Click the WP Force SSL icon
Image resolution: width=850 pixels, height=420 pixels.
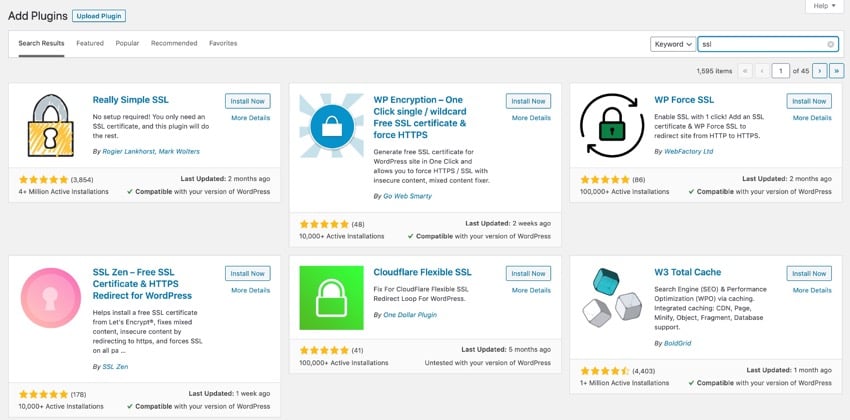point(611,126)
